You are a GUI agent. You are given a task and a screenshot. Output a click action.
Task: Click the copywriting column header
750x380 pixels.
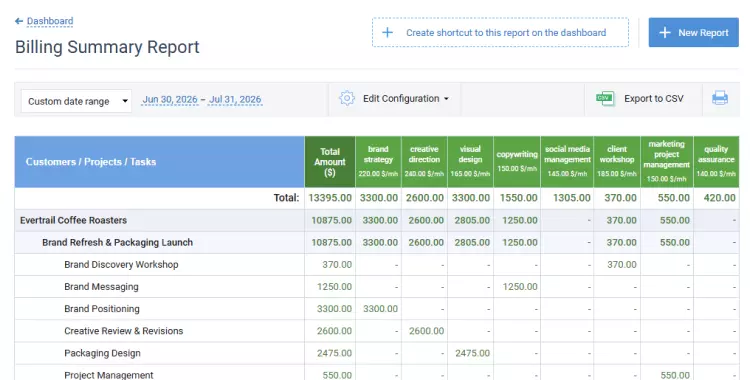(x=517, y=162)
